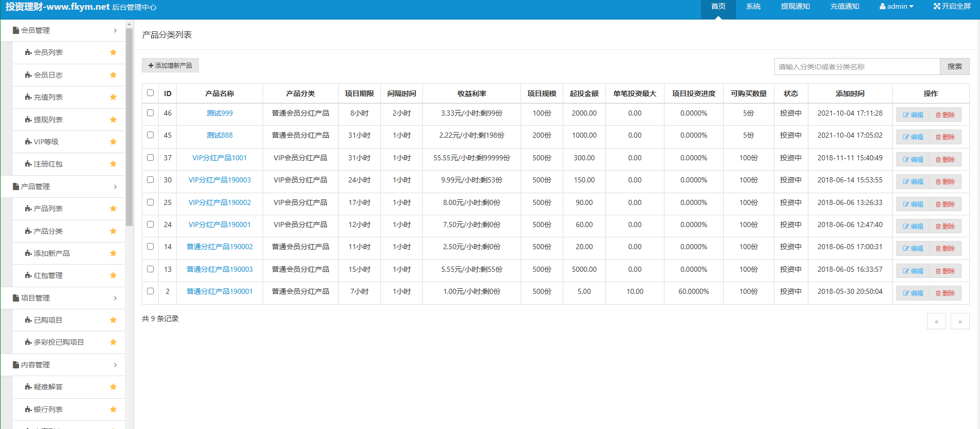
Task: Click the sidebar vertical scrollbar
Action: tap(130, 128)
